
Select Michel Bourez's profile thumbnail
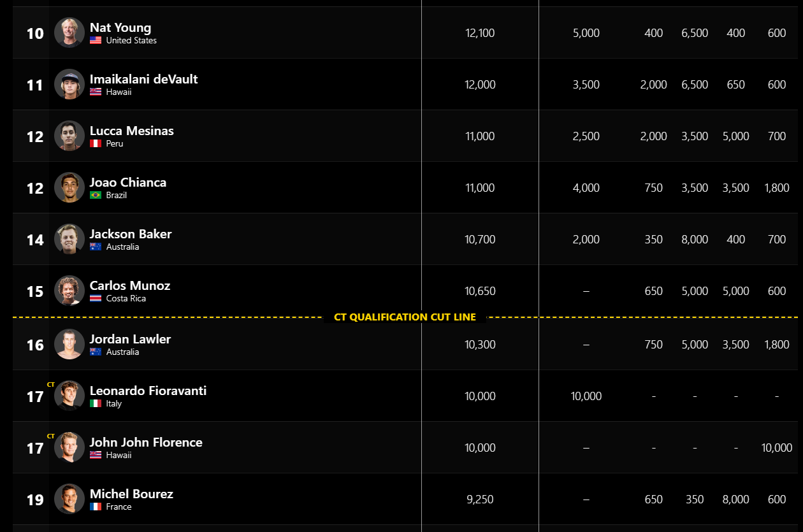coord(69,499)
